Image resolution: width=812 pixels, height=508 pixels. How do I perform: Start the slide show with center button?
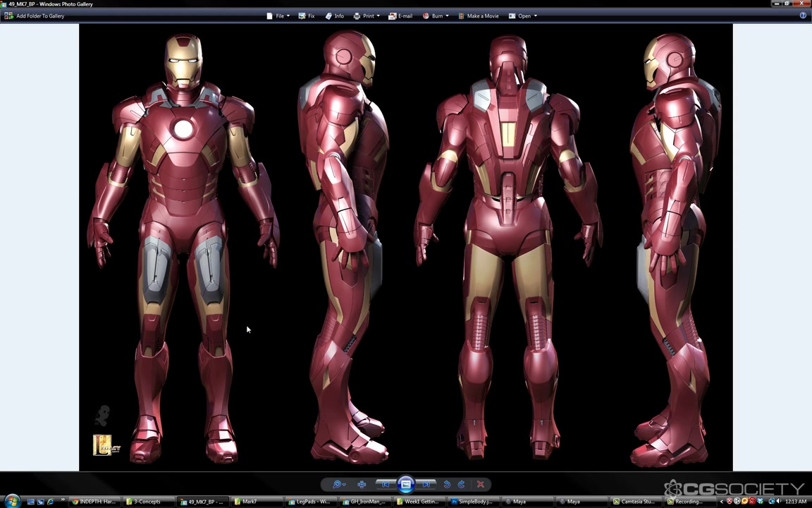pyautogui.click(x=406, y=484)
